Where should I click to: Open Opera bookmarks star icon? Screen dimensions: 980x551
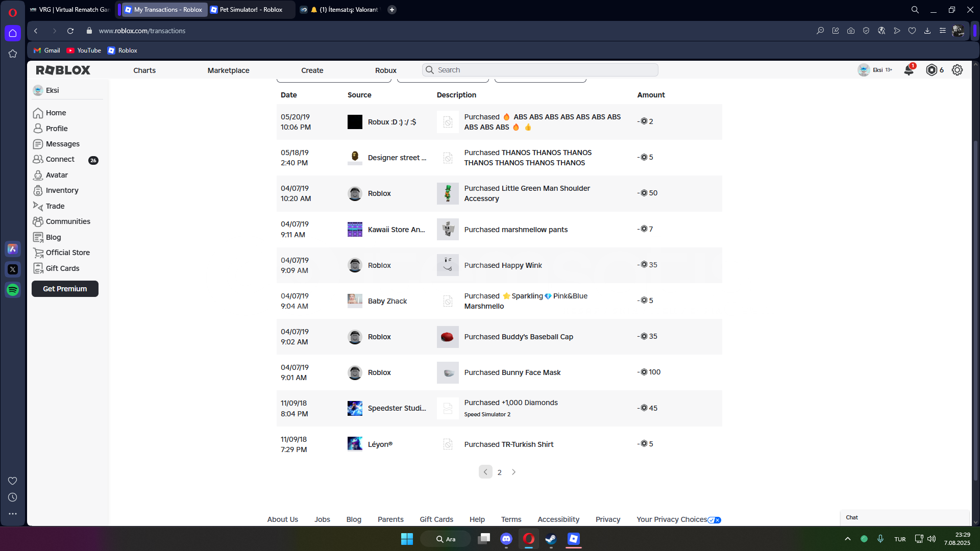click(13, 54)
